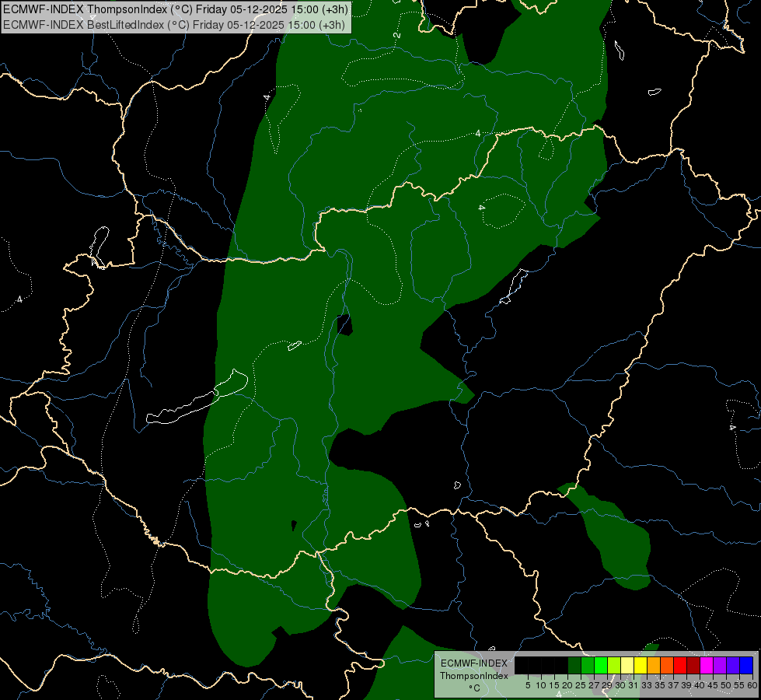761x700 pixels.
Task: Click the °C unit label in legend
Action: point(475,688)
